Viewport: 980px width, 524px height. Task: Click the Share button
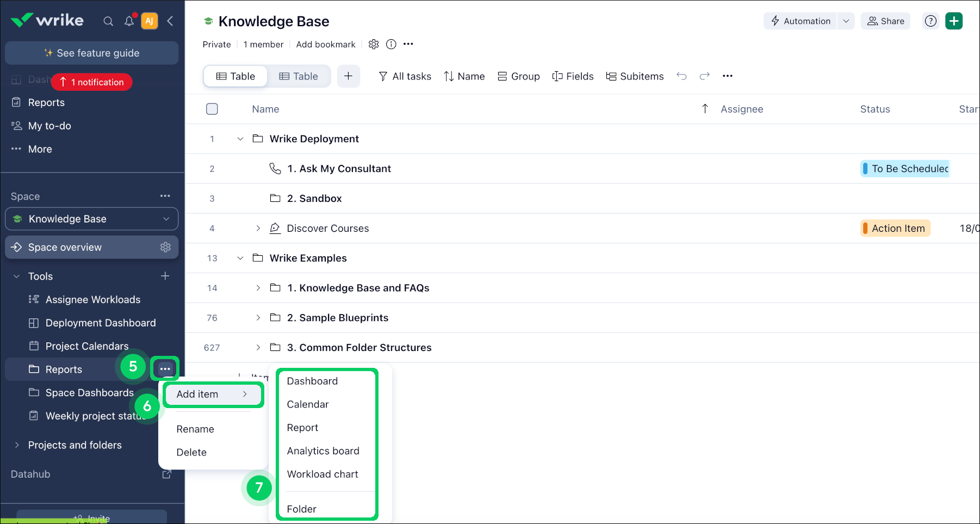point(885,21)
